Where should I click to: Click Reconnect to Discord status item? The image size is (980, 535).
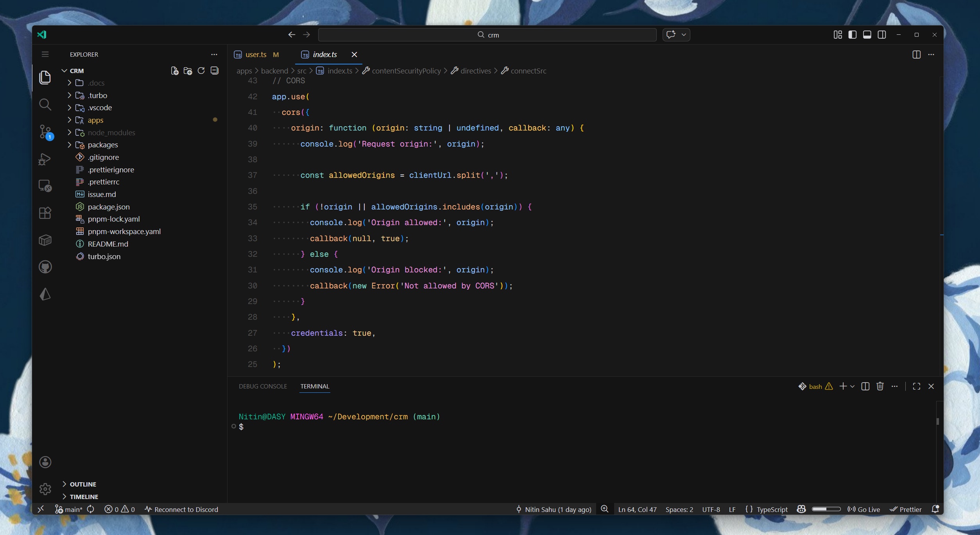[x=181, y=509]
